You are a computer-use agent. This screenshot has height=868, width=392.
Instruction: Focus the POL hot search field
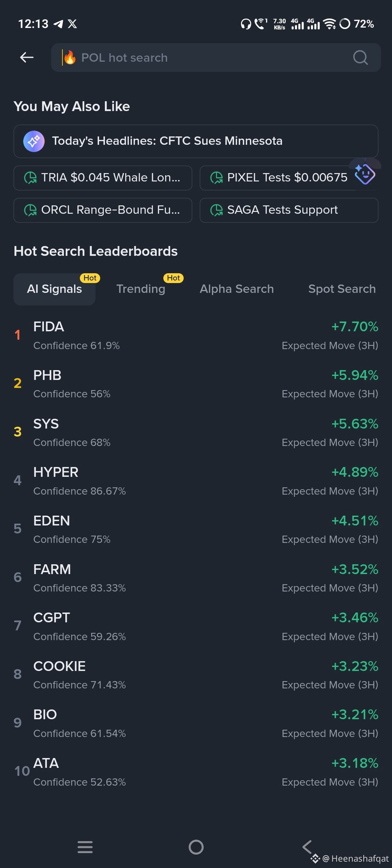pos(216,57)
